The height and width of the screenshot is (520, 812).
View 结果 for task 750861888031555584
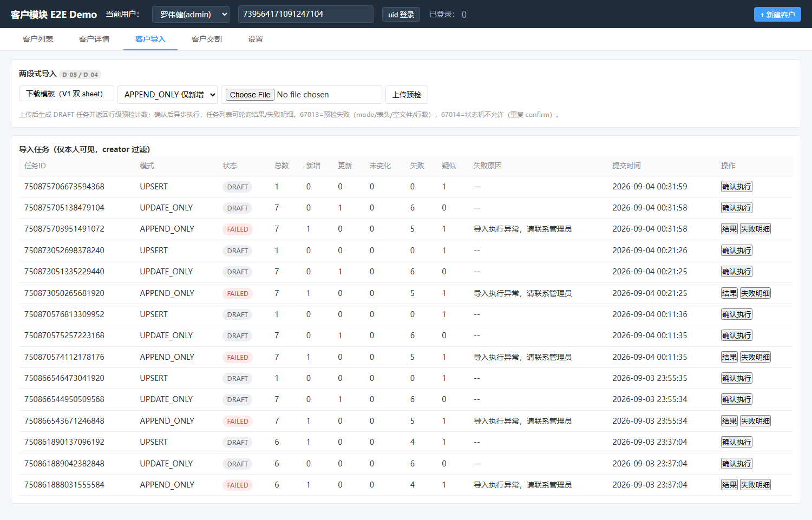pos(729,485)
